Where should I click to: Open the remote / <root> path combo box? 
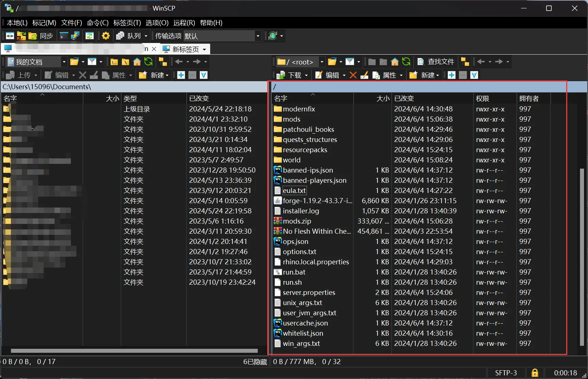click(x=300, y=62)
